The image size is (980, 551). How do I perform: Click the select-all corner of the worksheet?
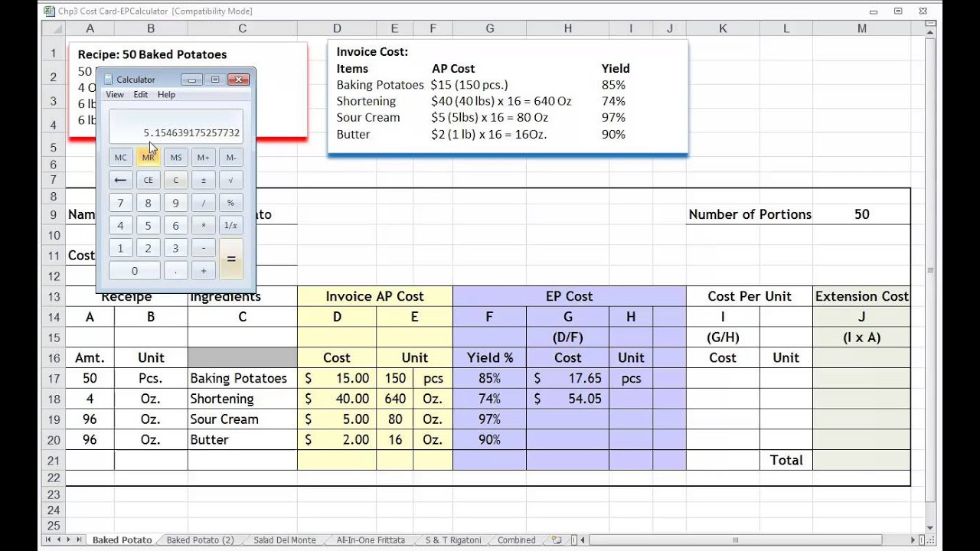point(54,28)
